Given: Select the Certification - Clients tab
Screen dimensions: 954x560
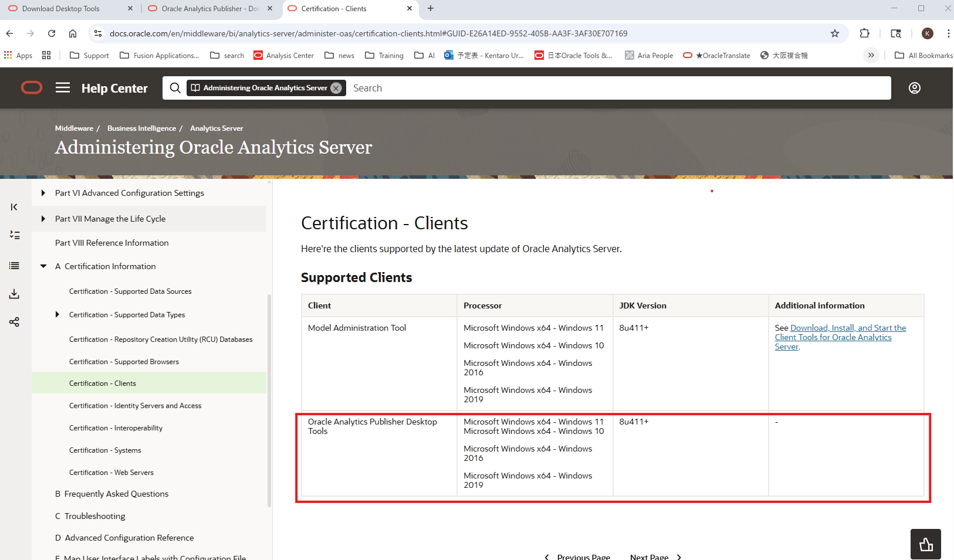Looking at the screenshot, I should click(334, 8).
